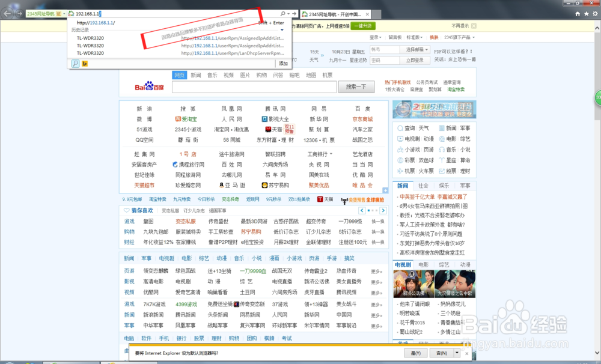
Task: Select the 音乐 search tab
Action: pos(212,75)
